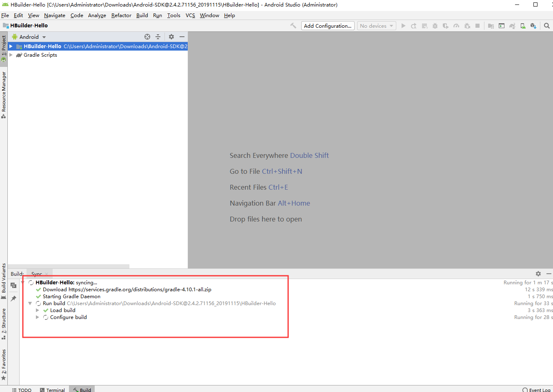Toggle the Terminal tool window button

point(52,390)
